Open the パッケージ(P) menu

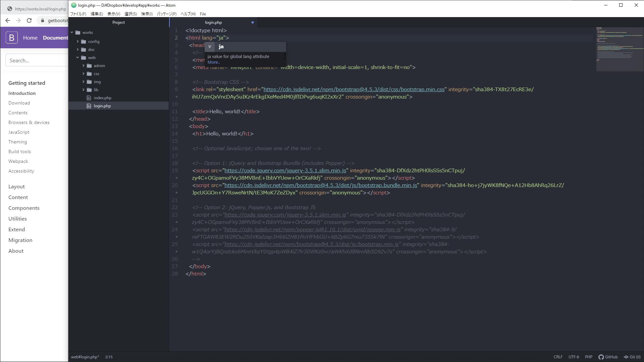pyautogui.click(x=167, y=14)
